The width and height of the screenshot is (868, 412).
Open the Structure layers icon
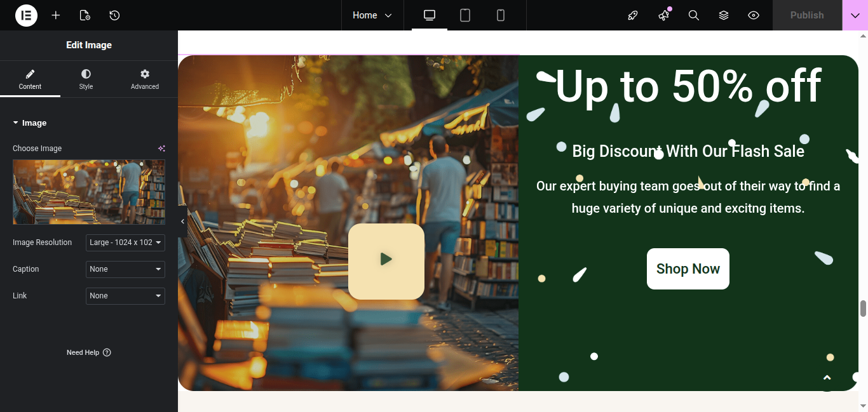[x=724, y=15]
